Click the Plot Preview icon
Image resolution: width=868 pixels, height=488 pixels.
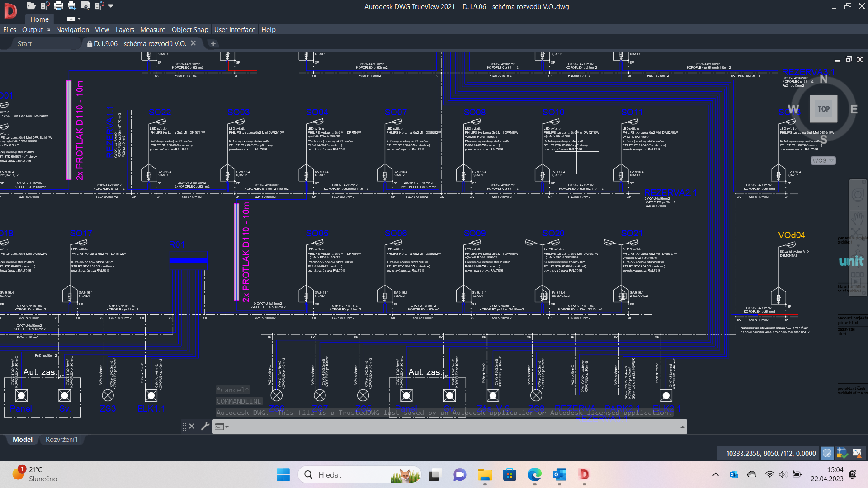[85, 6]
